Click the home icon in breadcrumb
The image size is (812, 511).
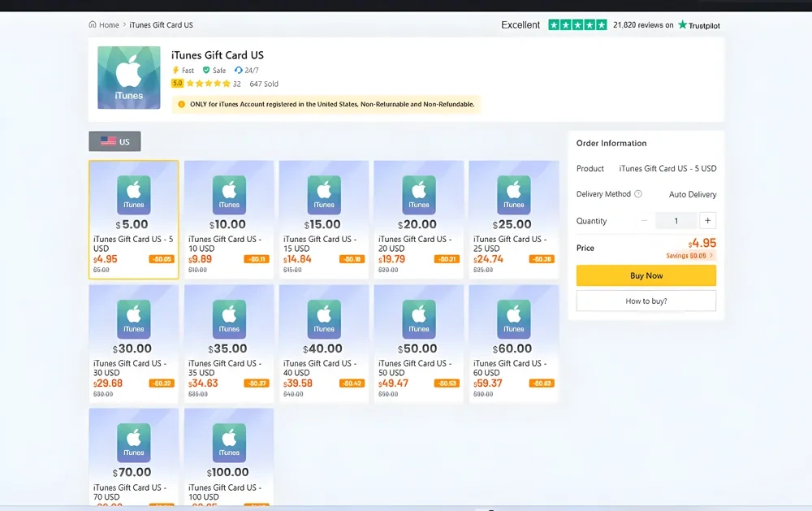[93, 25]
